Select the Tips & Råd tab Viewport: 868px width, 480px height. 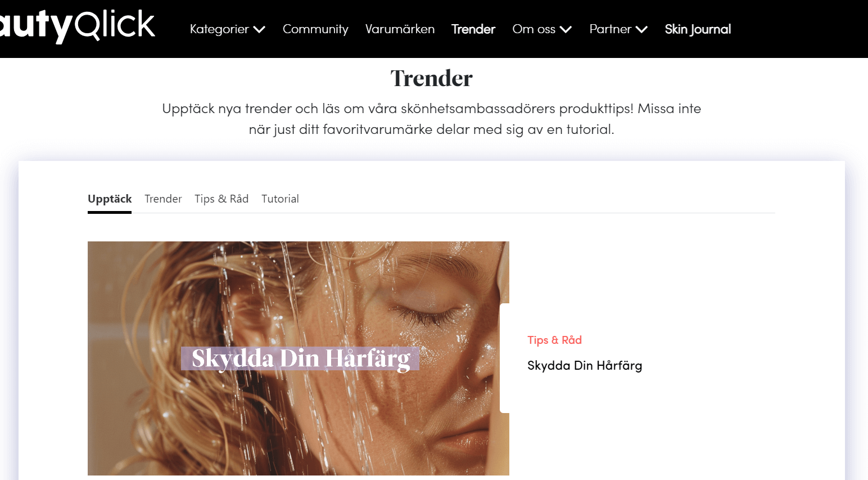click(x=221, y=199)
